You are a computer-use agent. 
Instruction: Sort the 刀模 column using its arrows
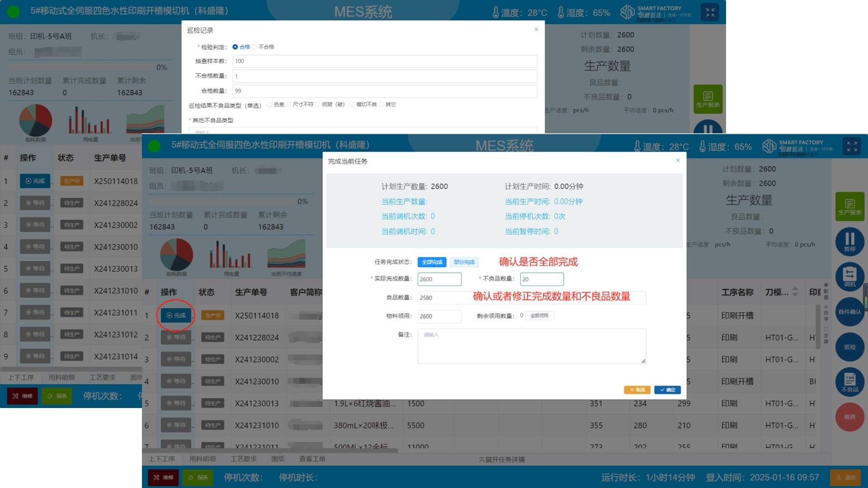[x=795, y=292]
